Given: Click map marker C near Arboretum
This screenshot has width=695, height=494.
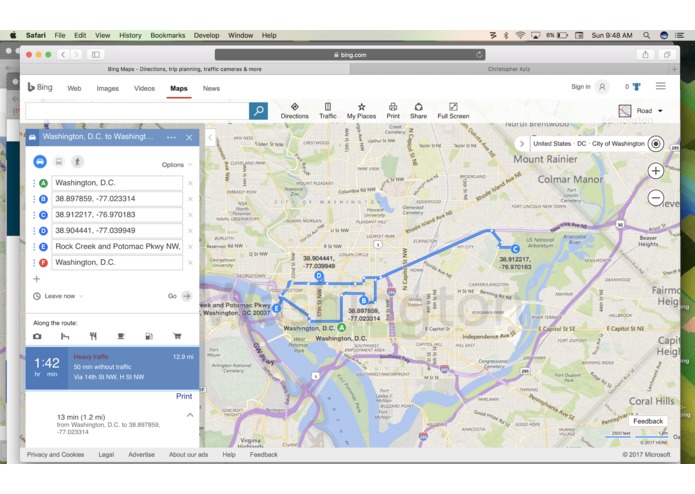Looking at the screenshot, I should 515,249.
